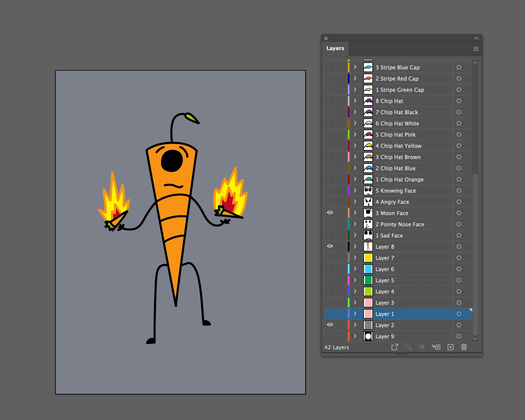Switch to the Layers tab

[x=335, y=48]
